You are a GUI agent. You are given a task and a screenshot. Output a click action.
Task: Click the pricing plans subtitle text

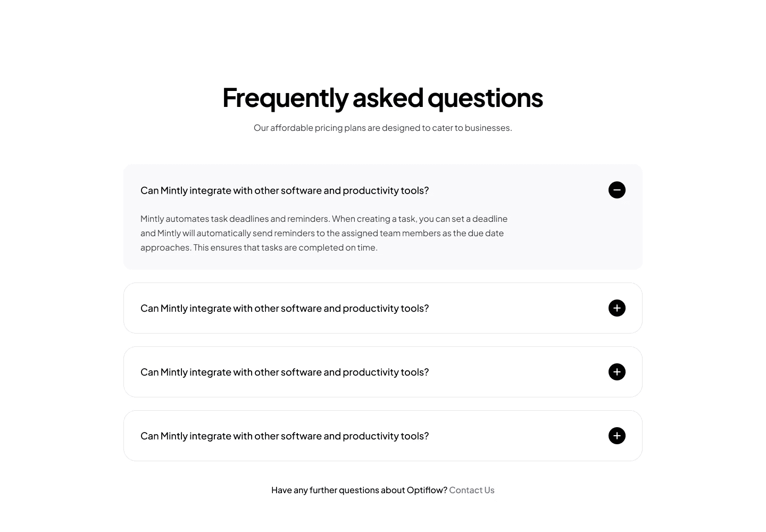pyautogui.click(x=382, y=128)
